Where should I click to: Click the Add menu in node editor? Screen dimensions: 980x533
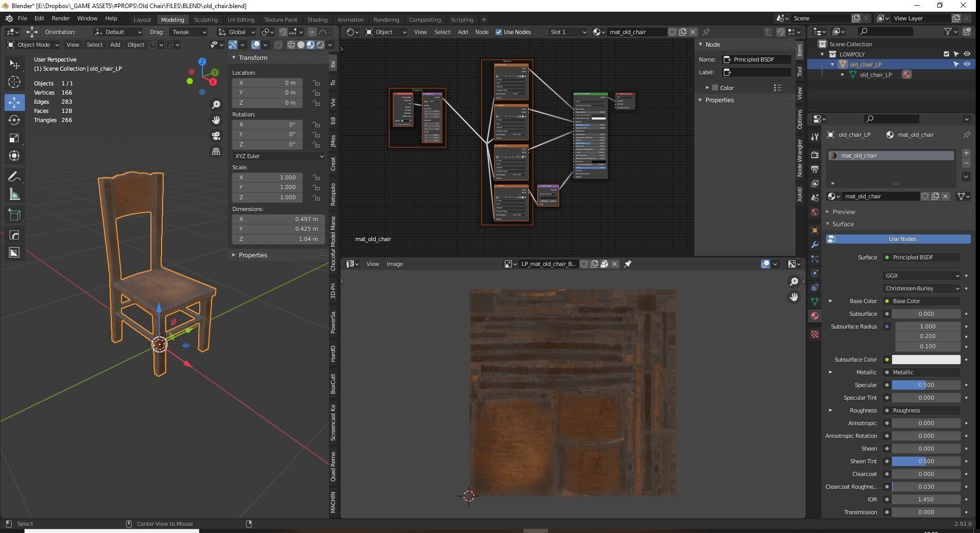(463, 32)
